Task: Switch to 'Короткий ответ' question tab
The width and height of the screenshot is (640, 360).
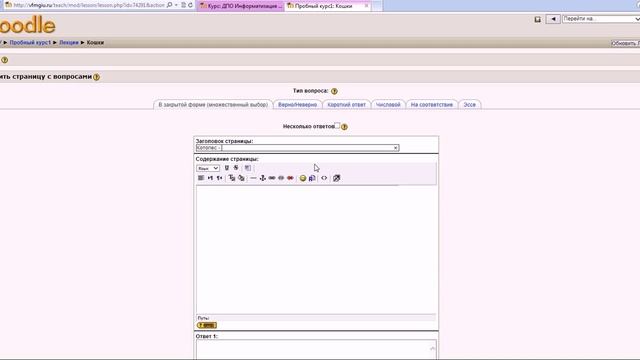Action: 347,105
